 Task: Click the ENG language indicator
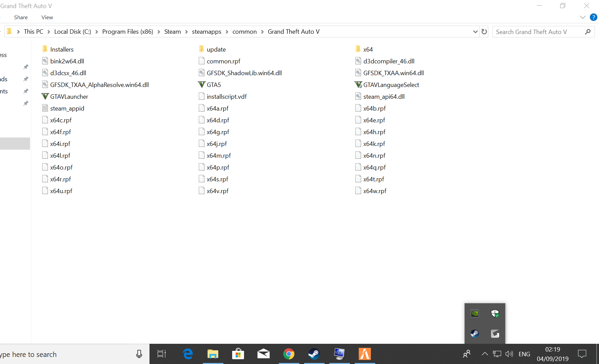[524, 354]
